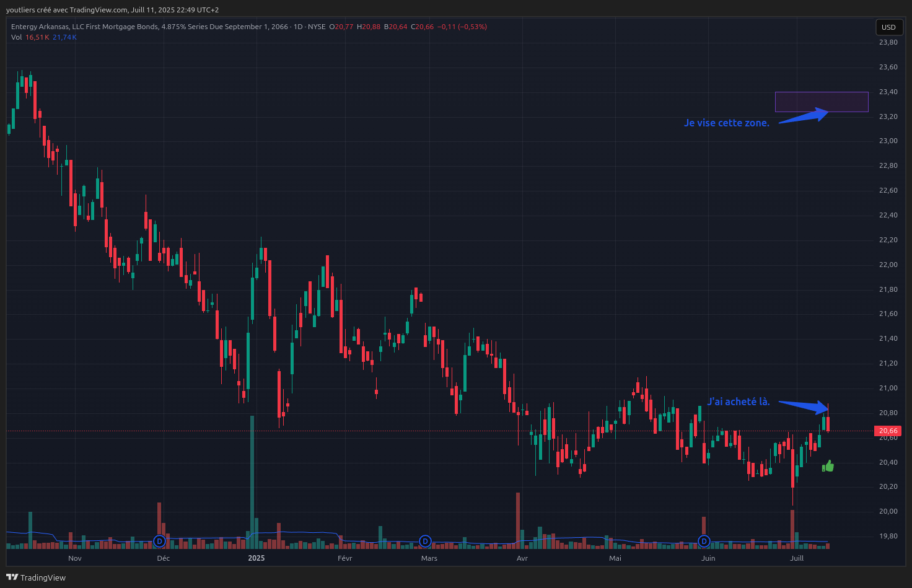Click the 2025 label on time axis
912x588 pixels.
256,558
